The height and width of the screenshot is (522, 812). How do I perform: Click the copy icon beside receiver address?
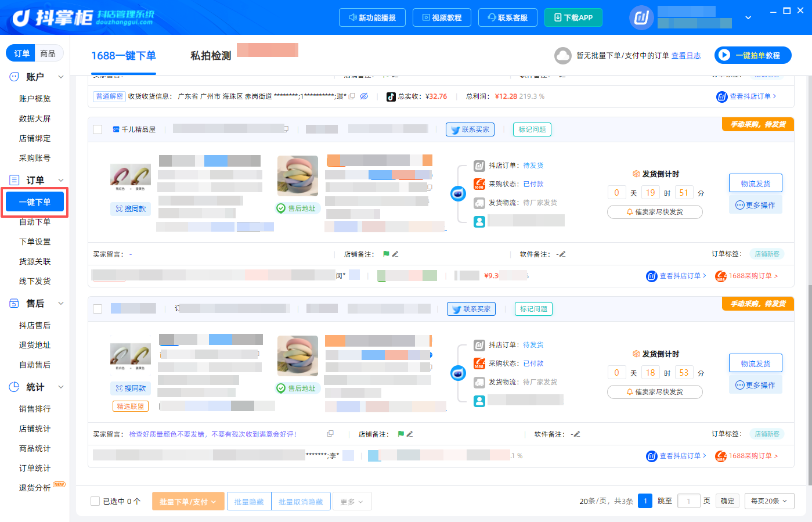click(352, 96)
